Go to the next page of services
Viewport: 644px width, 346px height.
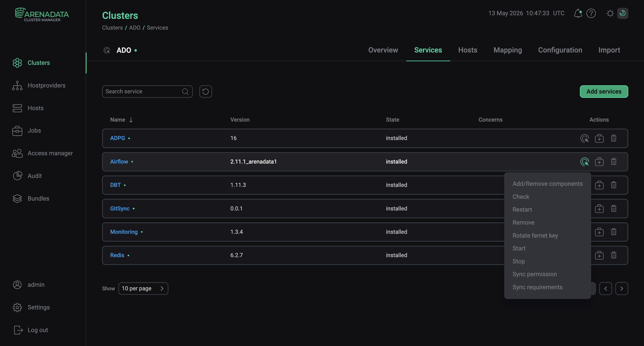pos(622,289)
